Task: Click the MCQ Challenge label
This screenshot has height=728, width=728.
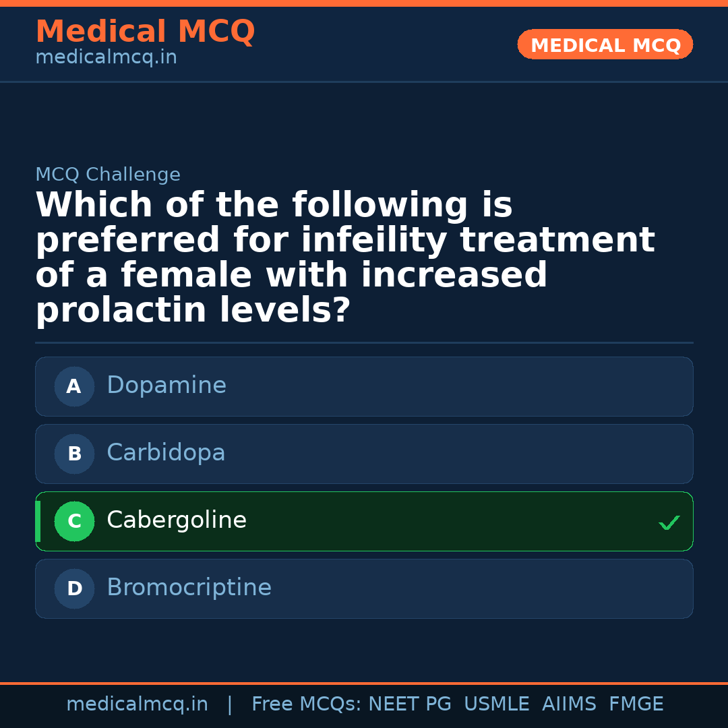Action: (108, 174)
